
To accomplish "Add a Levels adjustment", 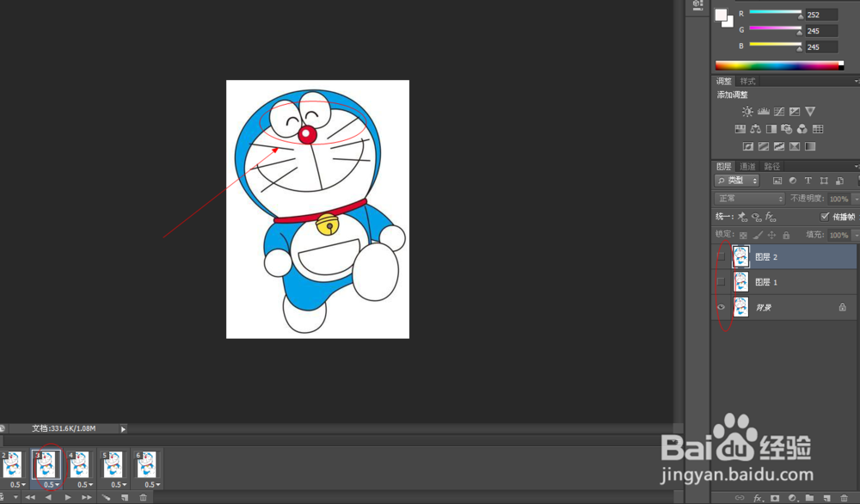I will pyautogui.click(x=763, y=112).
